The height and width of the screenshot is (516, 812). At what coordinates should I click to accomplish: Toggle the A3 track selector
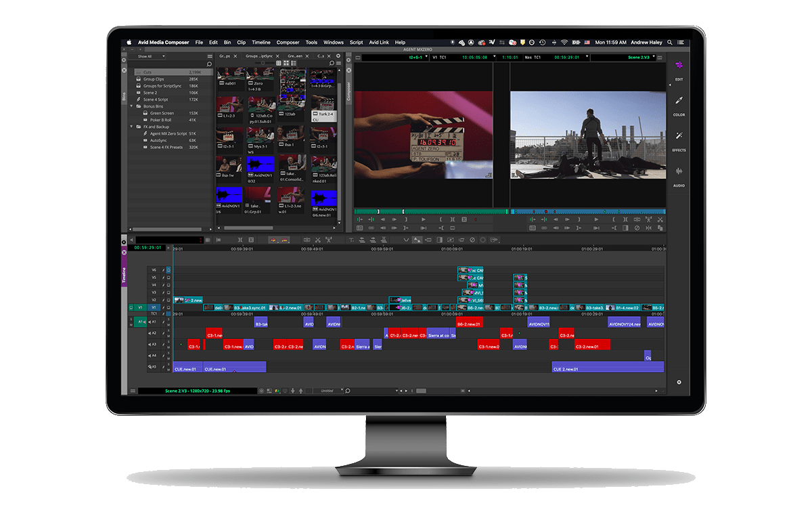(x=153, y=344)
